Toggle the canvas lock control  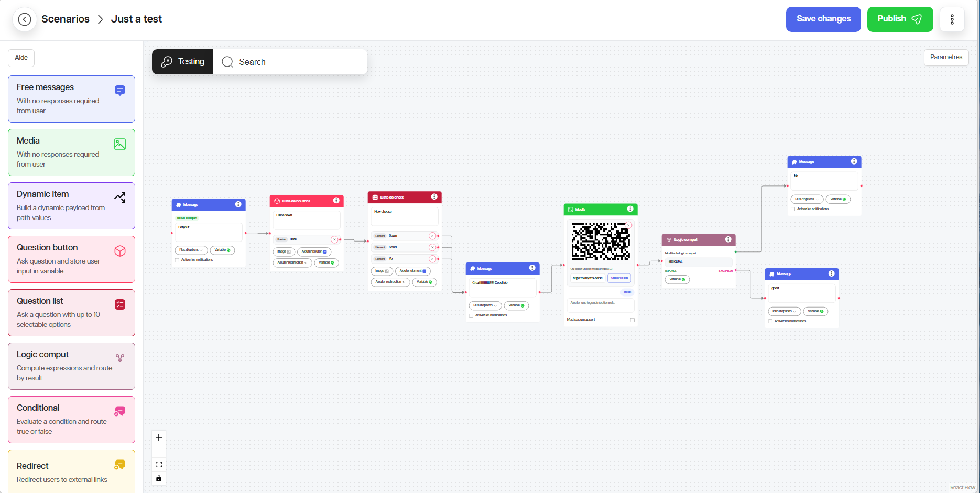pos(159,478)
